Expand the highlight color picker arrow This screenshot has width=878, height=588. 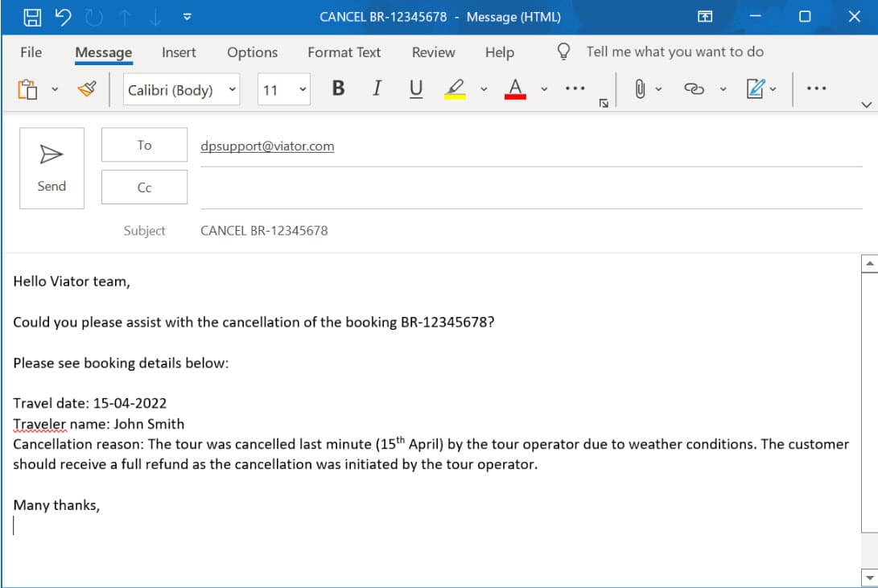pyautogui.click(x=484, y=89)
